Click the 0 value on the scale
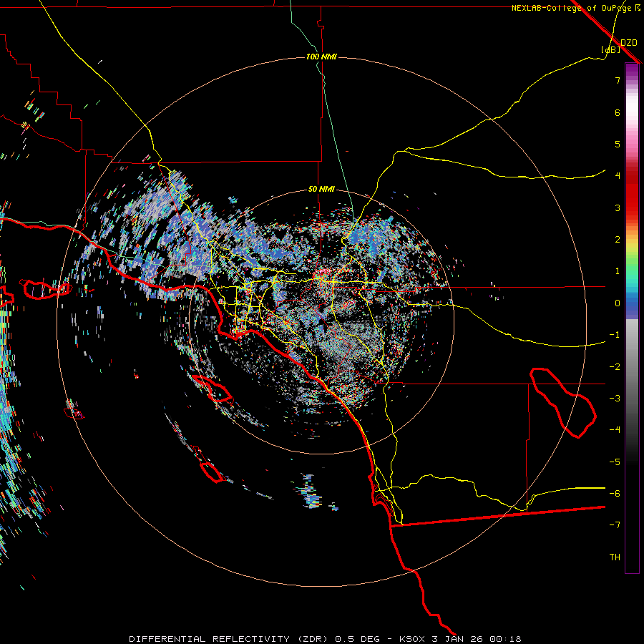Viewport: 644px width, 644px height. click(x=618, y=303)
